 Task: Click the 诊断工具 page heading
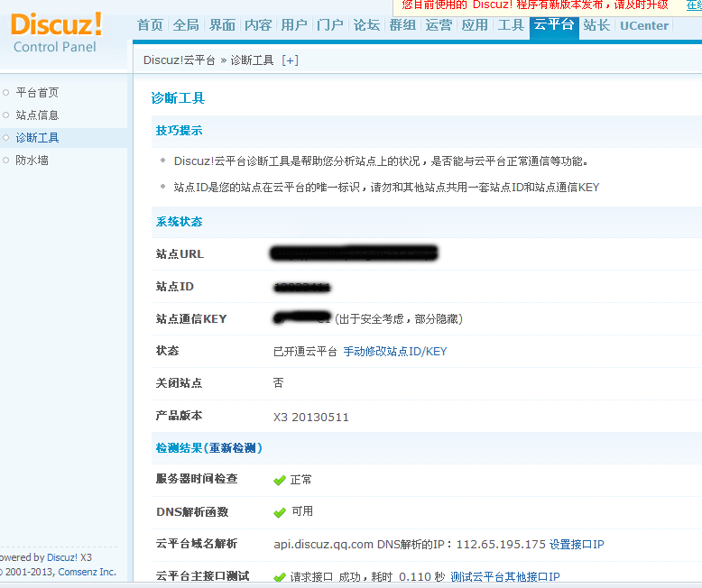click(178, 98)
